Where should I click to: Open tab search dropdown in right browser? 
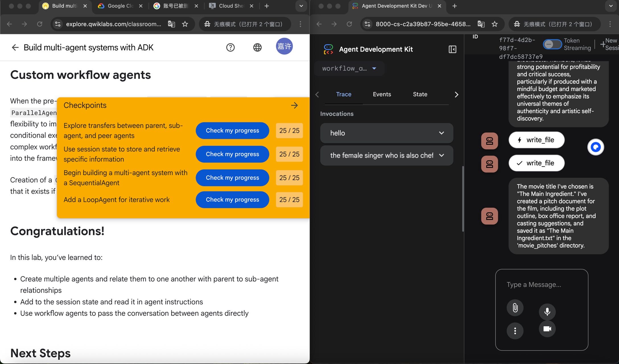click(611, 6)
